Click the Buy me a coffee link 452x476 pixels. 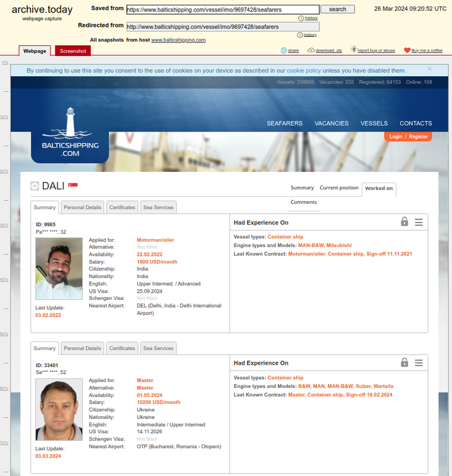tap(427, 51)
